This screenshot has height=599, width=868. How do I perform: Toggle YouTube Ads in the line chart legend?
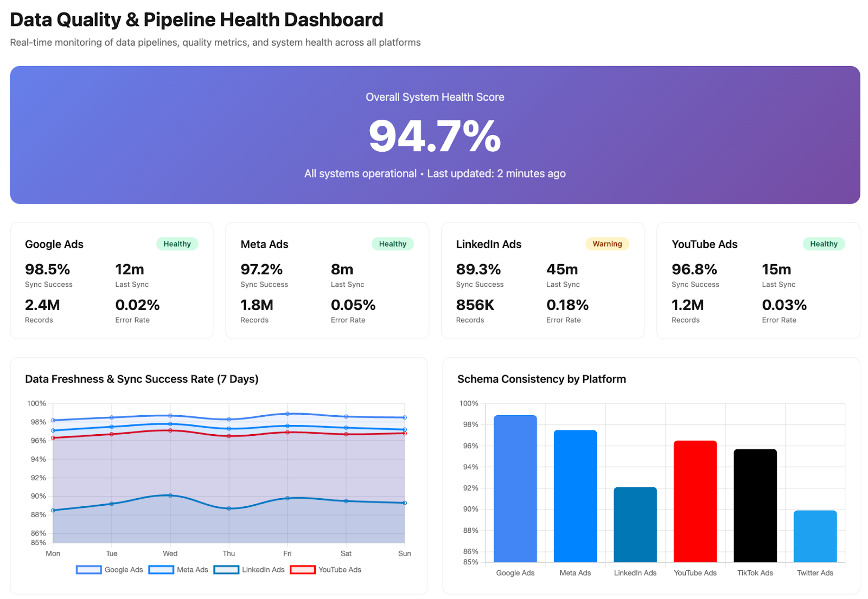[340, 570]
